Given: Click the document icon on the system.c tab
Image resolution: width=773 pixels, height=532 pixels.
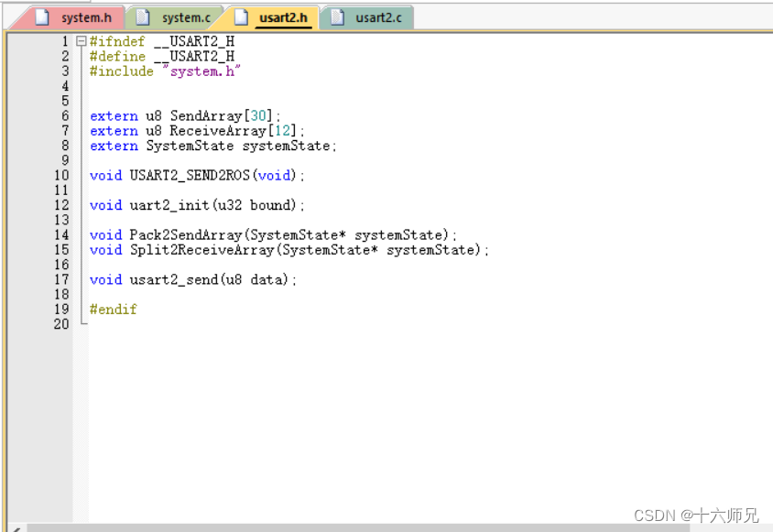Looking at the screenshot, I should tap(140, 16).
